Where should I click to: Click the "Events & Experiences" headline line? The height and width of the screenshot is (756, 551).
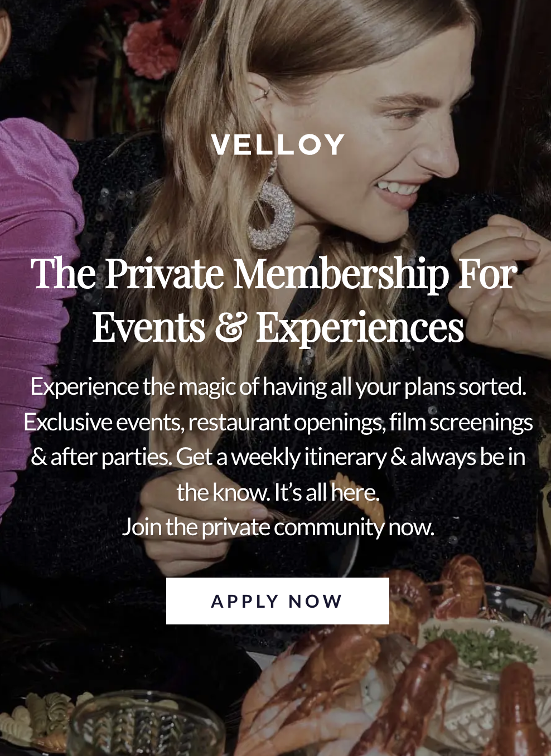pyautogui.click(x=278, y=327)
